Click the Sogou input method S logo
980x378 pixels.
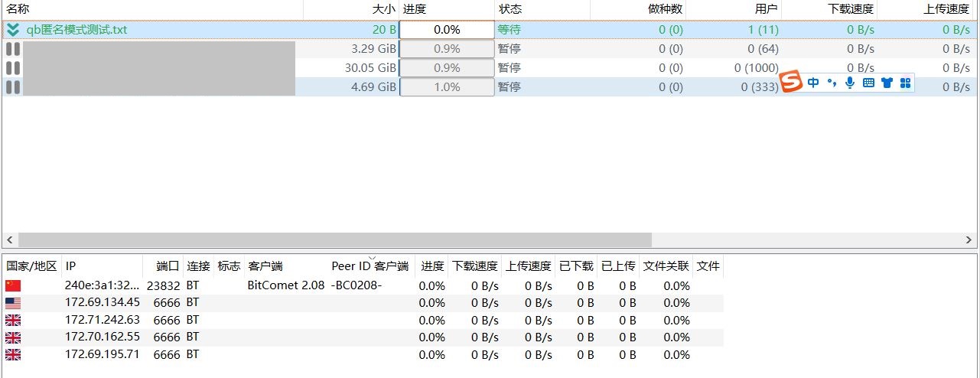pyautogui.click(x=791, y=82)
